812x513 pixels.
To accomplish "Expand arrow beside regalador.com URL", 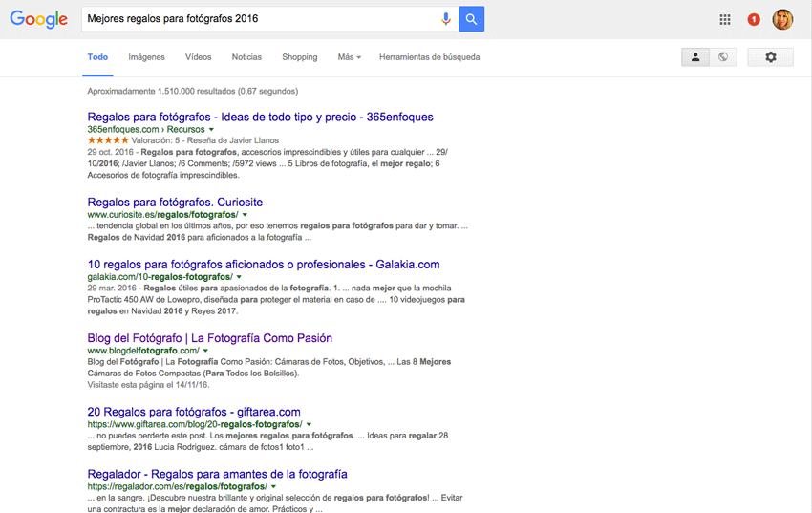I will pyautogui.click(x=273, y=486).
